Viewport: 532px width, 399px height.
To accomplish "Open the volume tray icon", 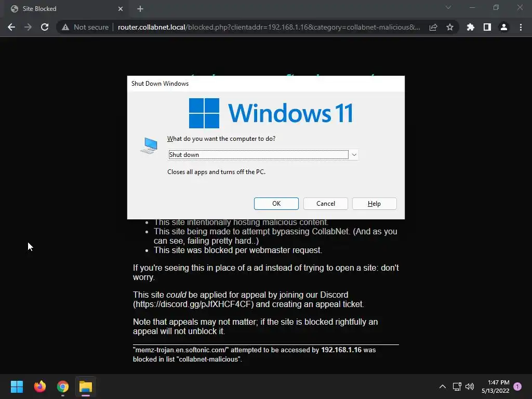I will [x=470, y=387].
